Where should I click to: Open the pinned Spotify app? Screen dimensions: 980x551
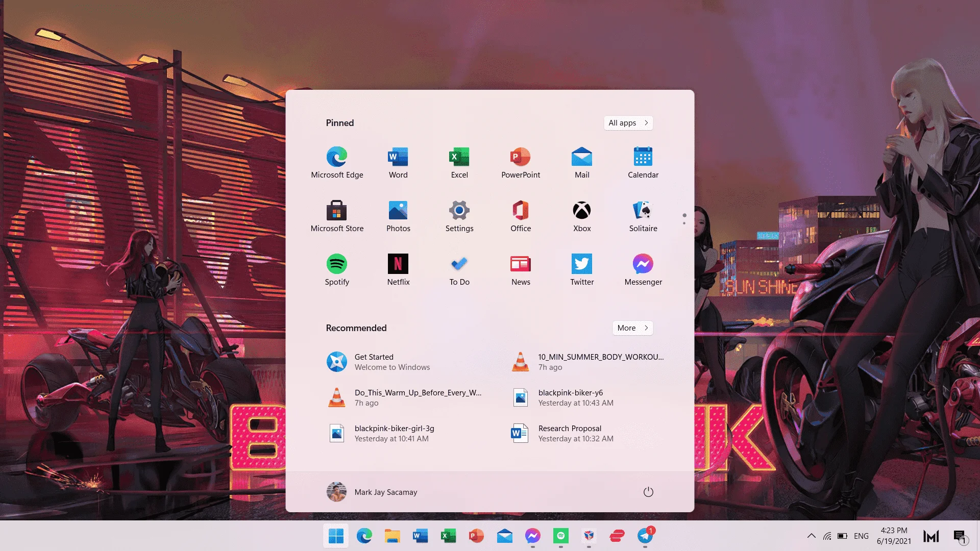tap(337, 270)
